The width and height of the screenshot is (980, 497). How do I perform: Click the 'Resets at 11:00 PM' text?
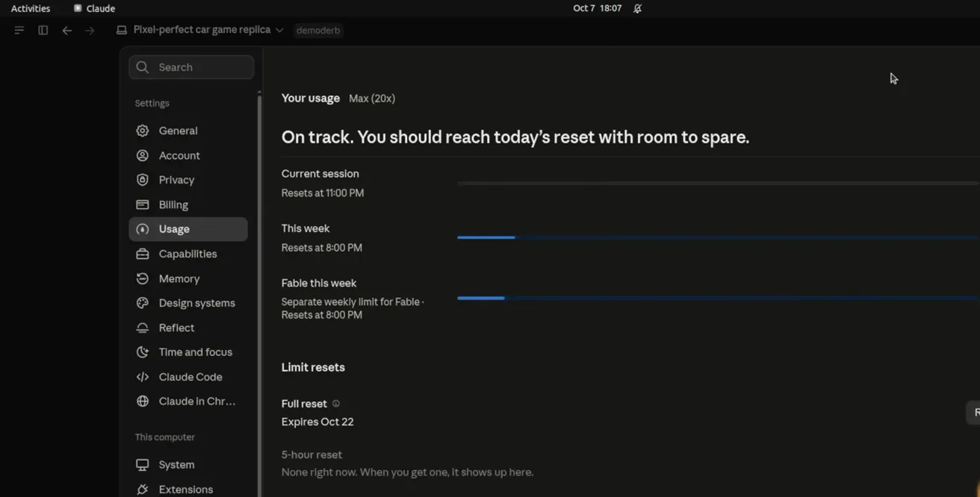(323, 193)
